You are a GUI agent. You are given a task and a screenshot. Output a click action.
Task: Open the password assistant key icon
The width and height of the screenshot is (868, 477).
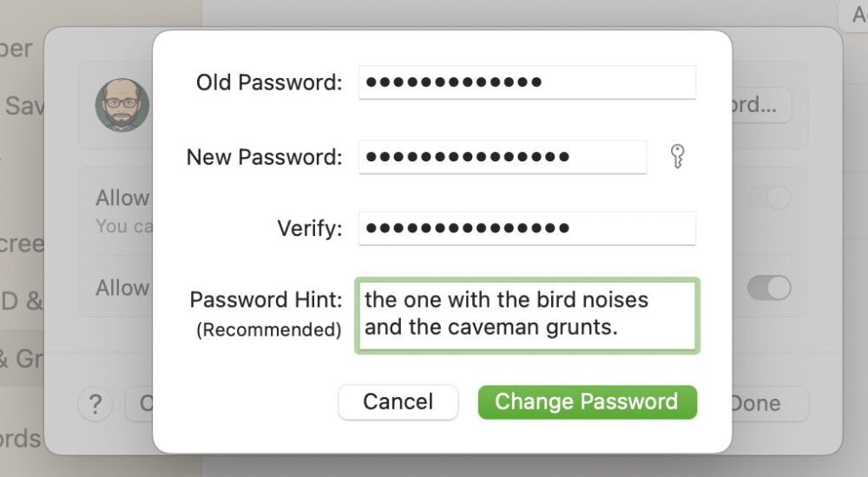678,157
